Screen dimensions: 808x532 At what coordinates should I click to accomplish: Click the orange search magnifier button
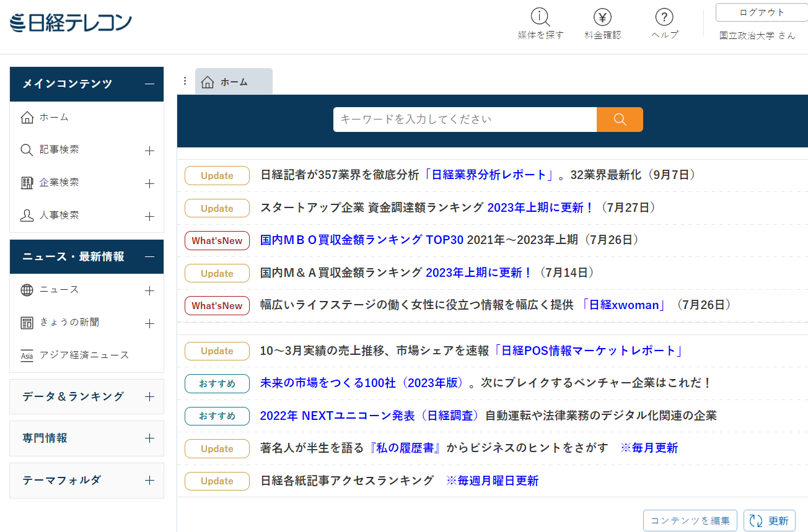[x=620, y=120]
